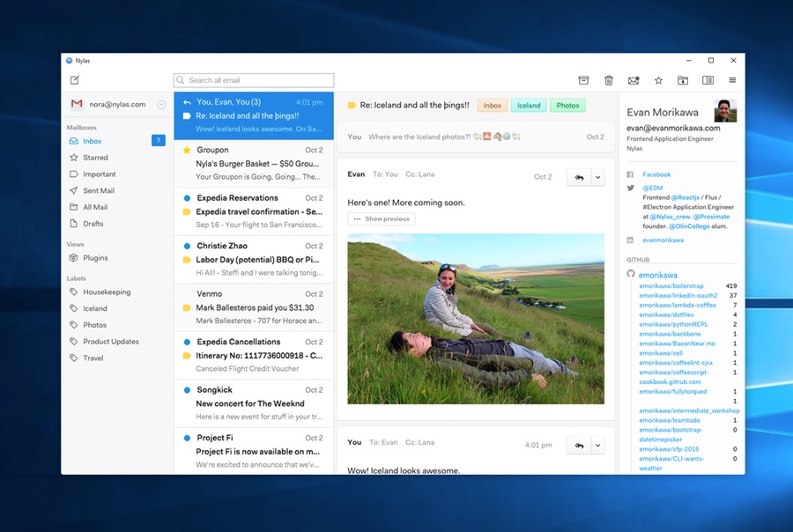Click the compose new message icon
The image size is (793, 532).
click(x=75, y=80)
